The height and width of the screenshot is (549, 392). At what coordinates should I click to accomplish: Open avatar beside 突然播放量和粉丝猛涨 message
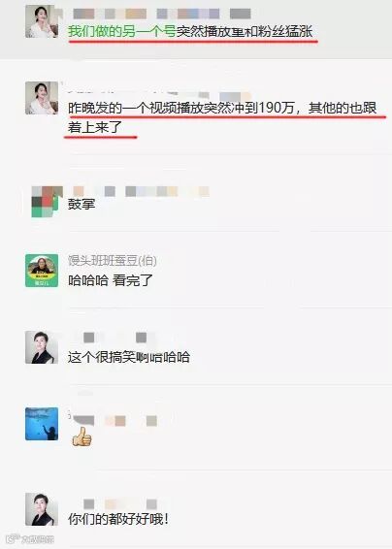point(42,21)
